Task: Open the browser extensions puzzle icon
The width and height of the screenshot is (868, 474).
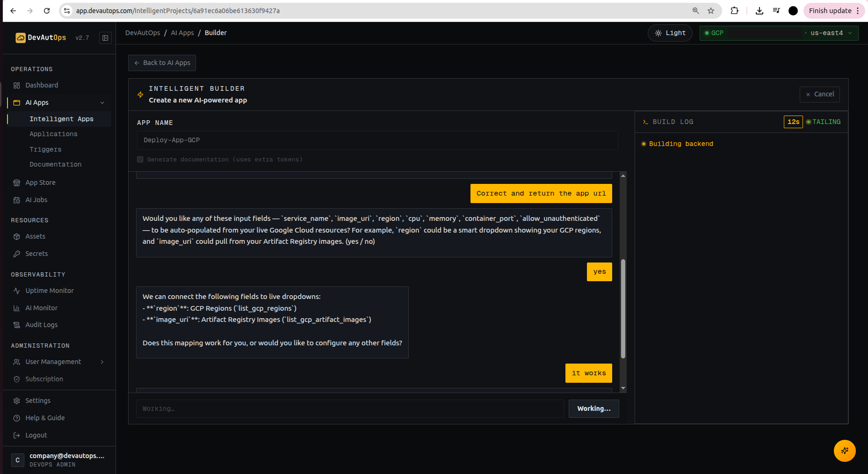Action: (735, 11)
